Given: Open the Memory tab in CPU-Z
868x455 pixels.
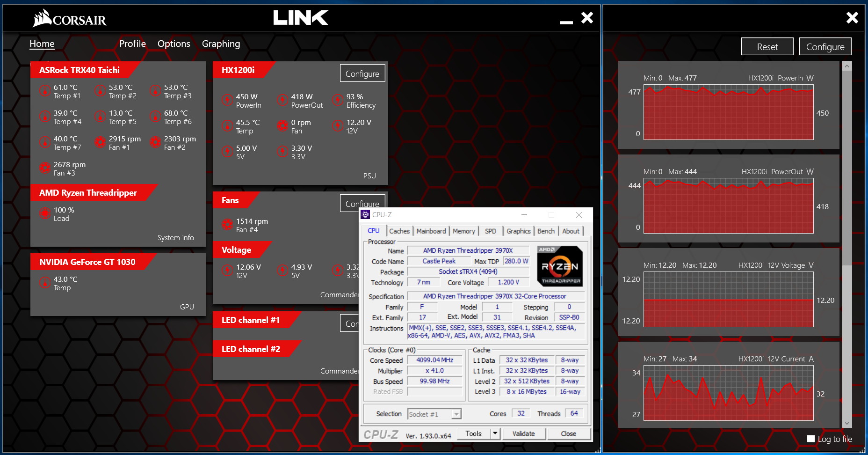Looking at the screenshot, I should click(x=464, y=231).
